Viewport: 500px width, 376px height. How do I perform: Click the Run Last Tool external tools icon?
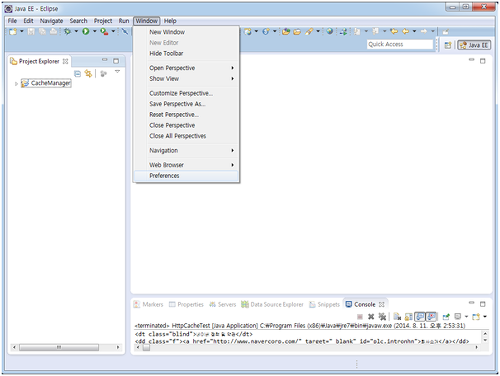(104, 31)
